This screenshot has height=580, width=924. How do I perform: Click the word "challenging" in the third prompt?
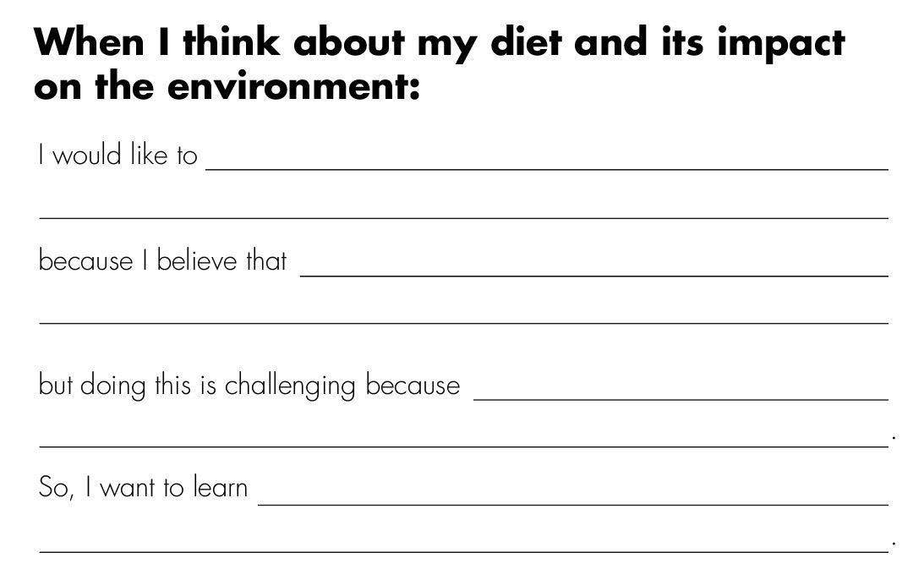(290, 386)
